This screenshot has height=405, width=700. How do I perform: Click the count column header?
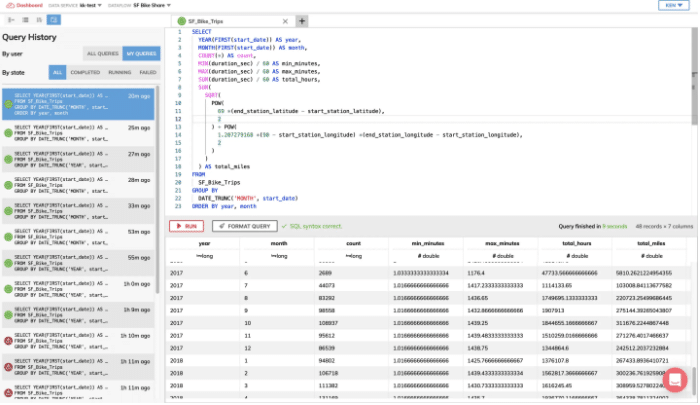(353, 243)
